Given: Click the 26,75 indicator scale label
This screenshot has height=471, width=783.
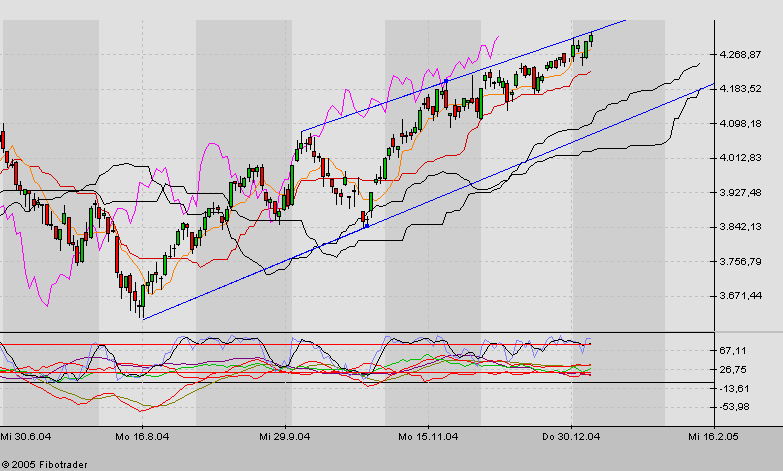Looking at the screenshot, I should click(x=734, y=369).
